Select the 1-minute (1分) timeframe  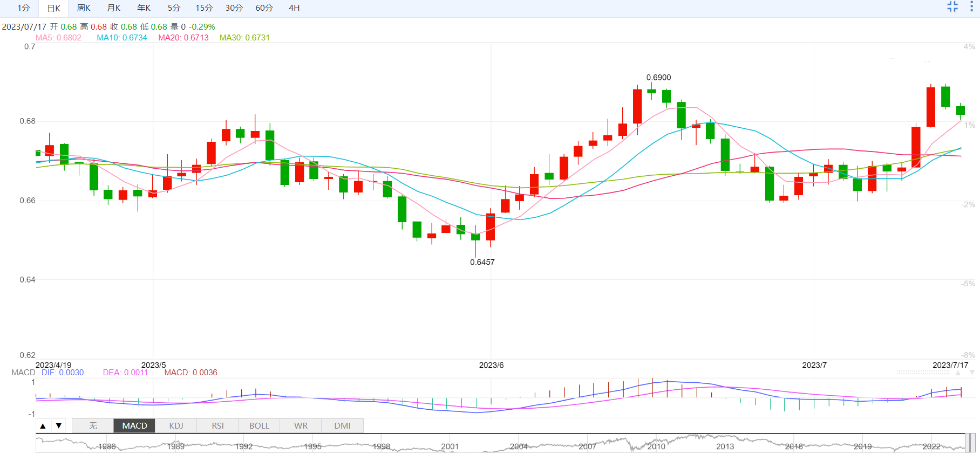click(24, 8)
